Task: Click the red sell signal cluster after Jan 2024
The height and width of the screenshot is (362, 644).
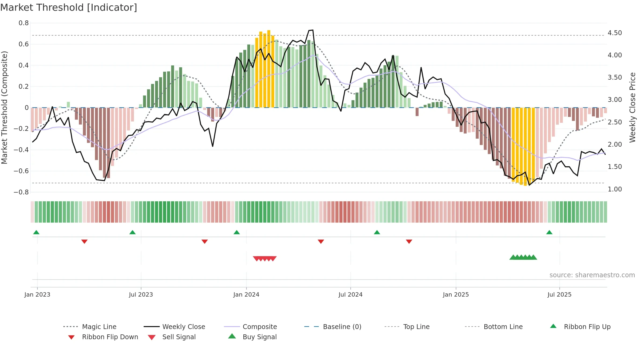Action: (x=265, y=258)
